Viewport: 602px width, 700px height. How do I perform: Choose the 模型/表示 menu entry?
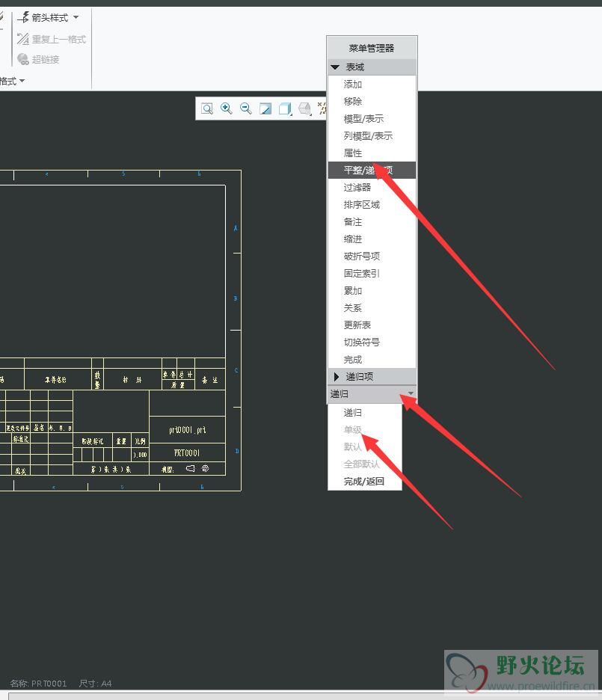pos(363,119)
